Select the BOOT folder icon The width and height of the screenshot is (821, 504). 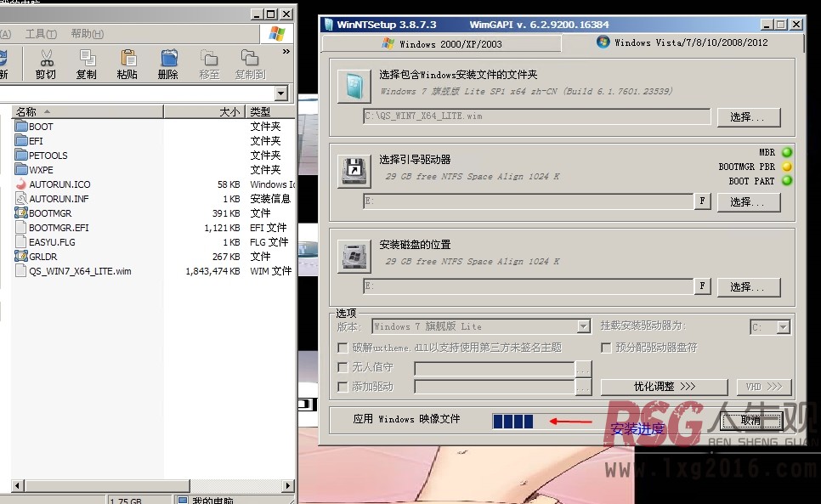(x=21, y=126)
